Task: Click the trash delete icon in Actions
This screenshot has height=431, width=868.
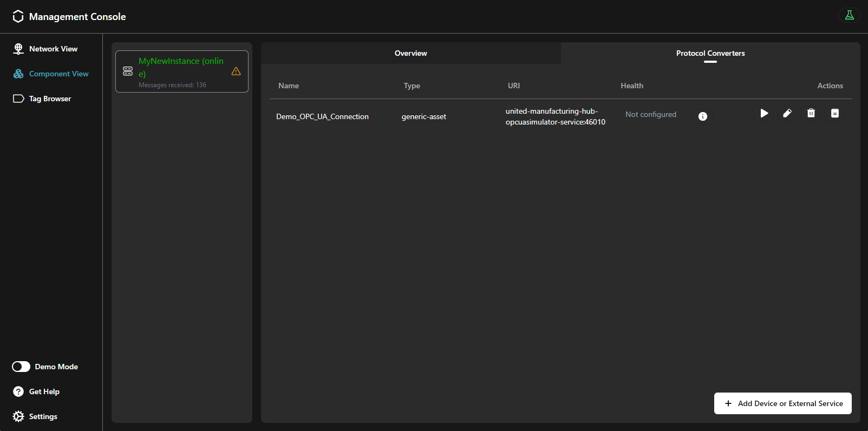Action: (x=811, y=113)
